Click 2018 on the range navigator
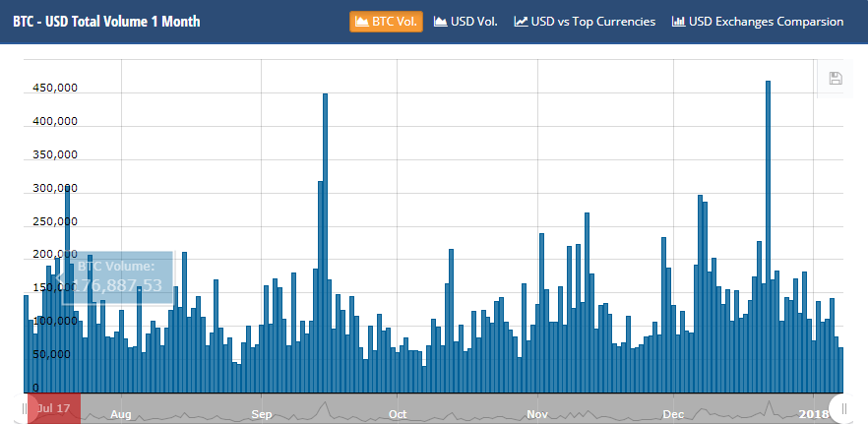 [814, 414]
